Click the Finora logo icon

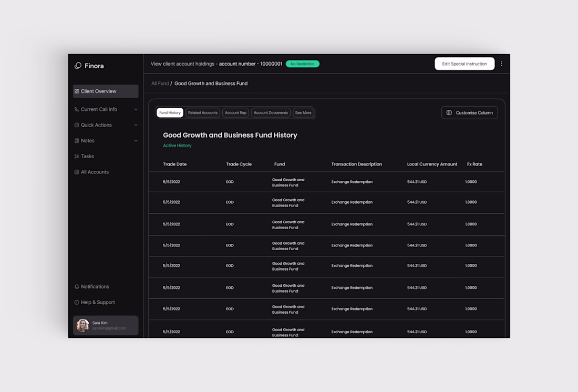[x=78, y=66]
